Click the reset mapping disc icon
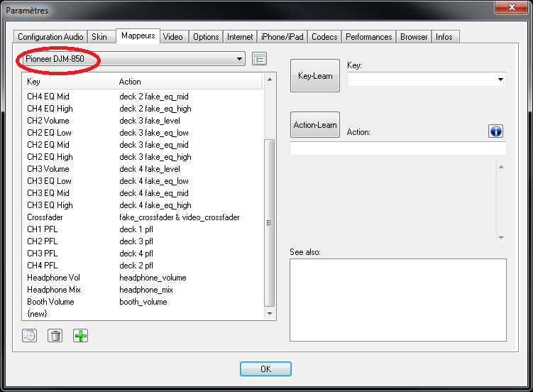This screenshot has height=392, width=533. (30, 336)
